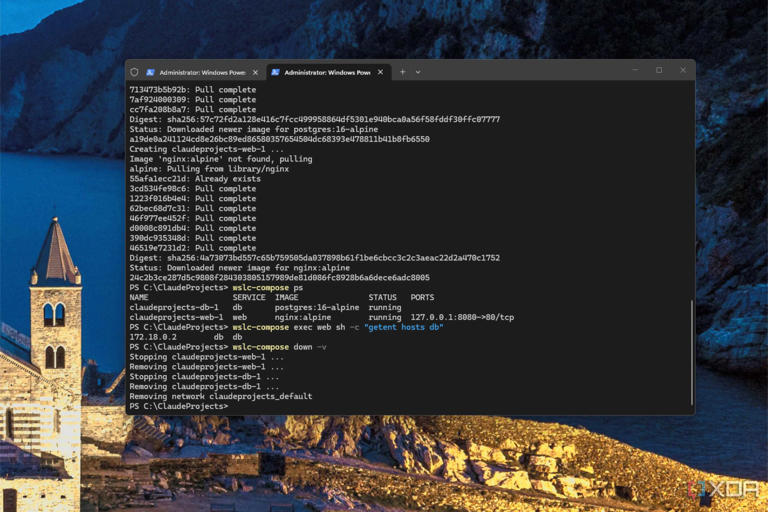Click the 'wslc-compose ps' command text

click(267, 288)
